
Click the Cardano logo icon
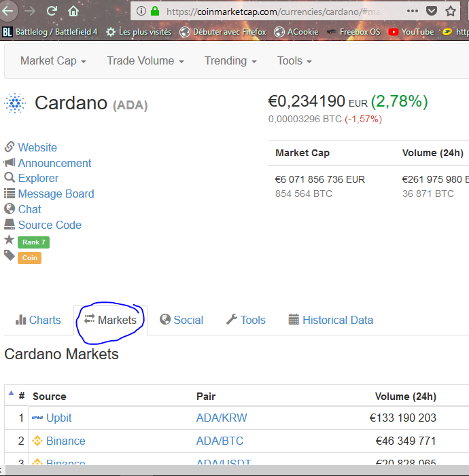coord(15,103)
